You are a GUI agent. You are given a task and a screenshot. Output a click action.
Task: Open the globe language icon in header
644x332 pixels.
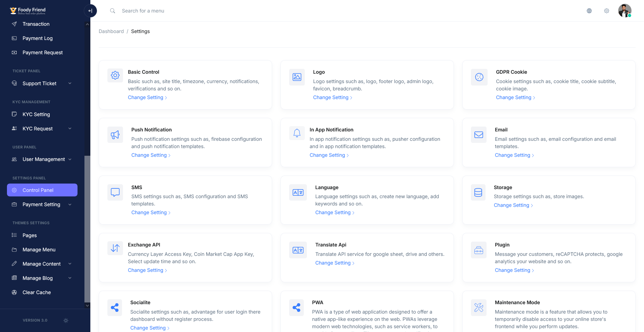589,11
